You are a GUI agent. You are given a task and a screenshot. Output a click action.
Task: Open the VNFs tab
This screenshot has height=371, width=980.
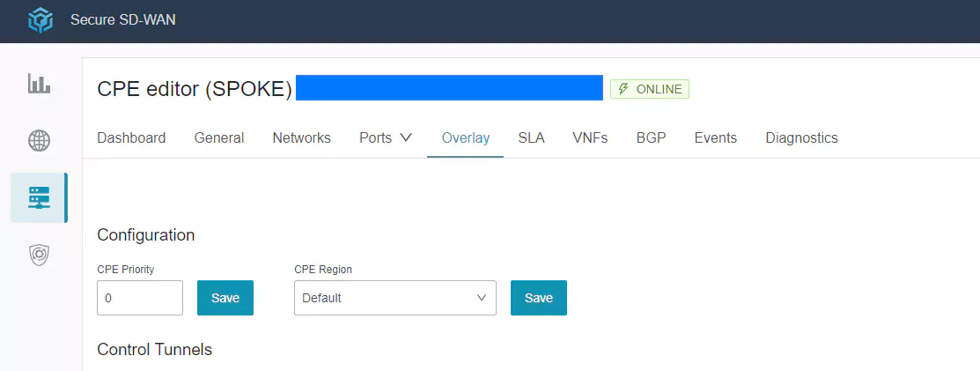tap(590, 137)
